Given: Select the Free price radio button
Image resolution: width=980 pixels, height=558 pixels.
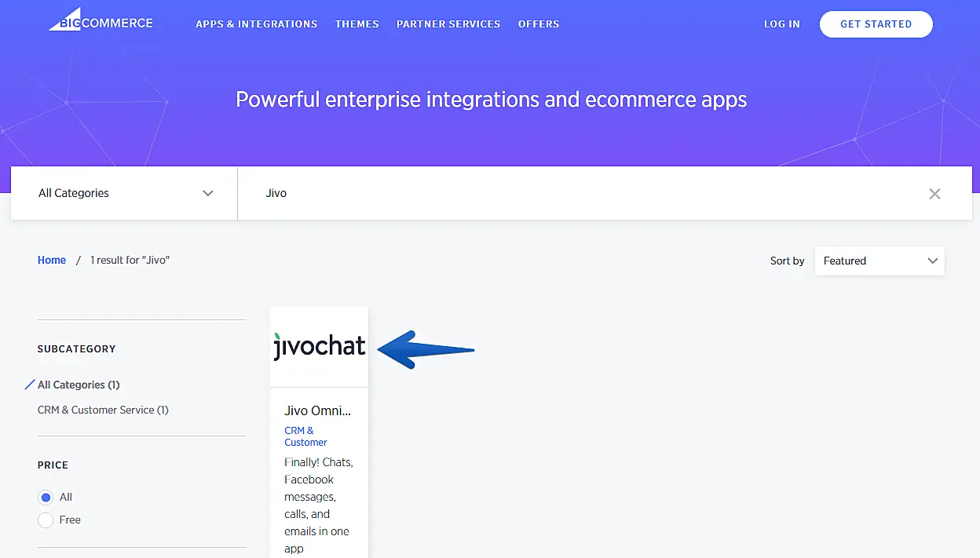Looking at the screenshot, I should coord(46,520).
